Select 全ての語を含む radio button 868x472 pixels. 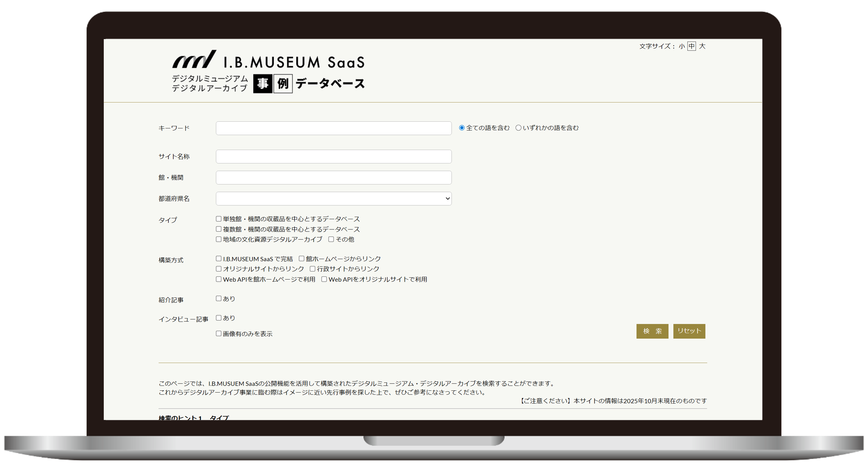pos(462,128)
